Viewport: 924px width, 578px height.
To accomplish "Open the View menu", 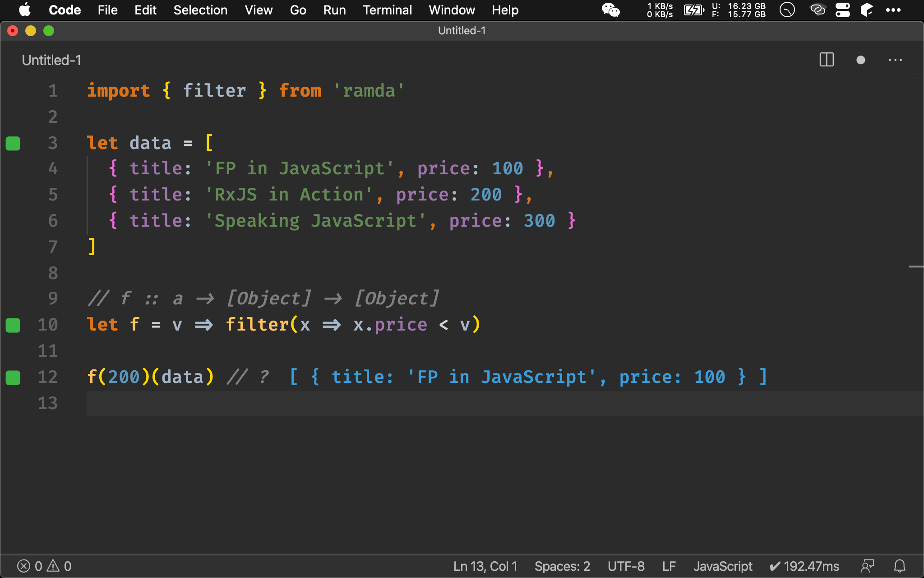I will click(x=259, y=10).
